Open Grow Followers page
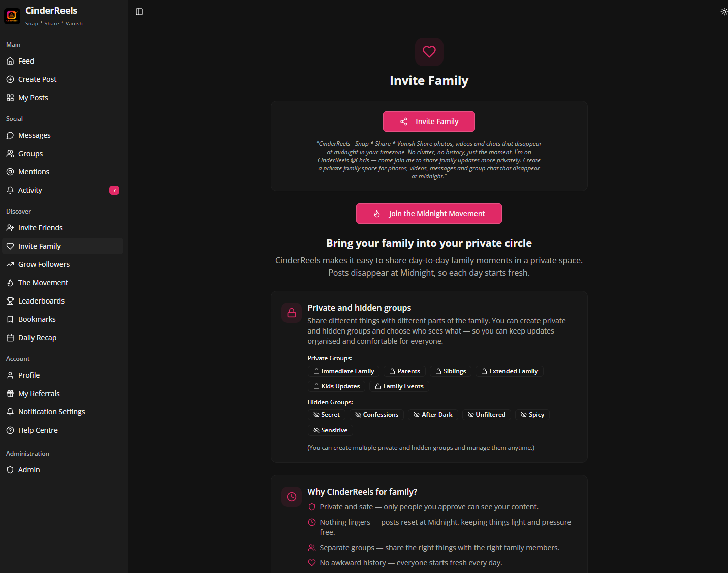The height and width of the screenshot is (573, 728). [x=62, y=264]
